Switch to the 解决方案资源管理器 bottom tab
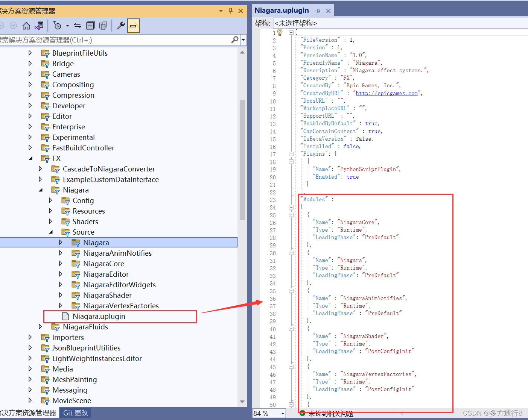This screenshot has width=528, height=420. click(28, 413)
